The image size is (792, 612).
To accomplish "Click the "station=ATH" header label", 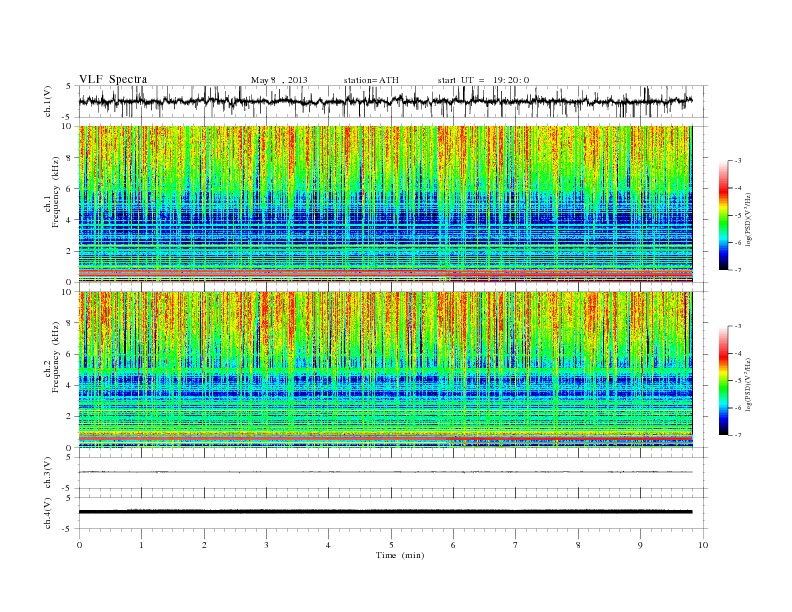I will click(371, 80).
